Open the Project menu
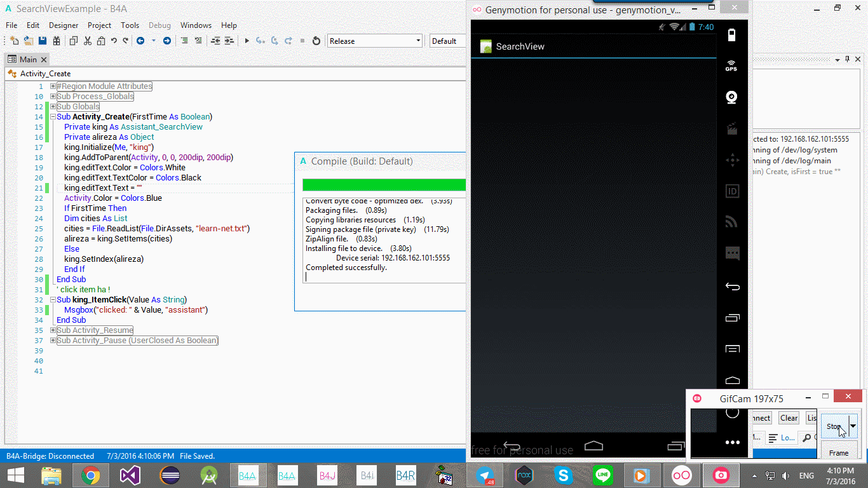 point(99,25)
